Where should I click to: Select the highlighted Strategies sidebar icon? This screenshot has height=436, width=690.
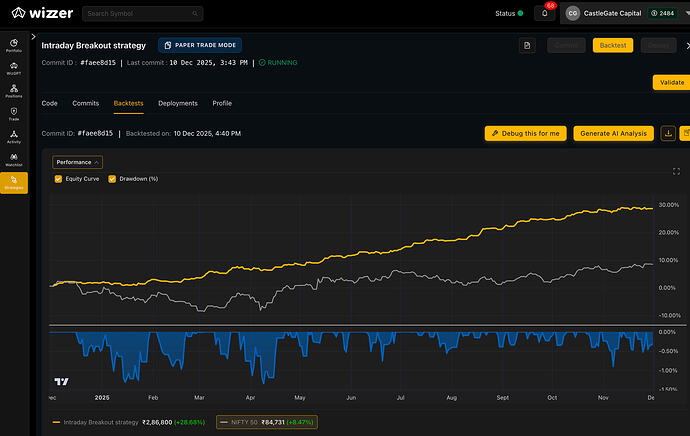pyautogui.click(x=14, y=183)
